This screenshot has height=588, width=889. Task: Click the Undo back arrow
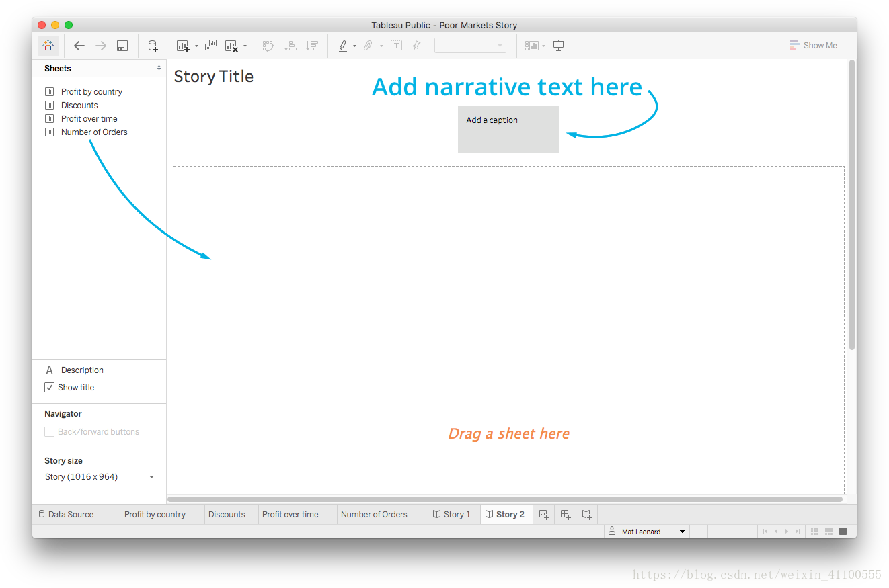pyautogui.click(x=79, y=46)
